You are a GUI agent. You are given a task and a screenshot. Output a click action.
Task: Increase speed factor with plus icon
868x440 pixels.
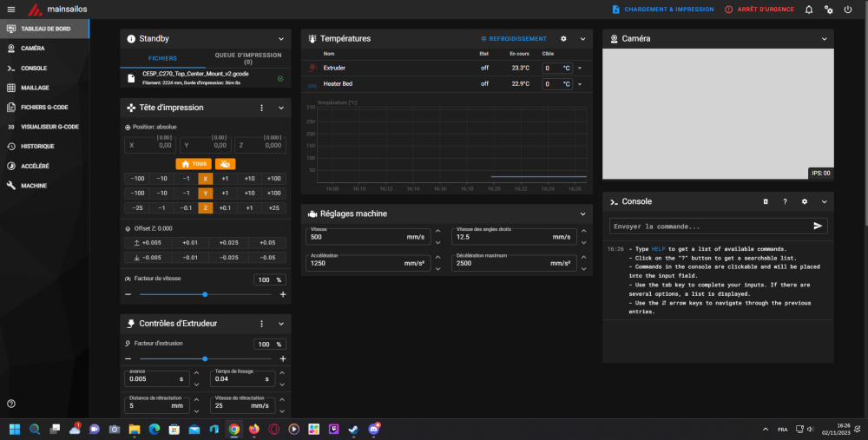(283, 294)
